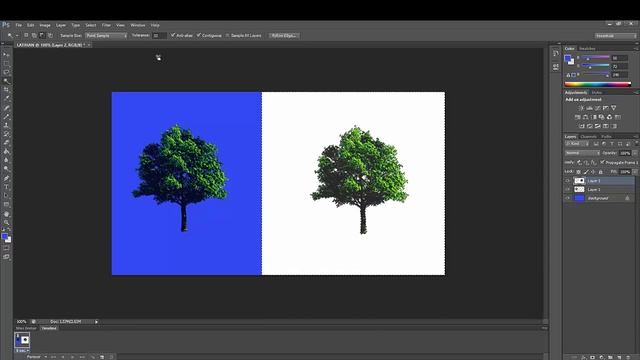640x360 pixels.
Task: Hide the Background layer eye icon
Action: (x=567, y=198)
